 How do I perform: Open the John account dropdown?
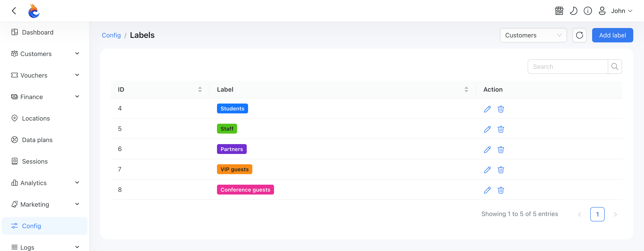(x=621, y=11)
